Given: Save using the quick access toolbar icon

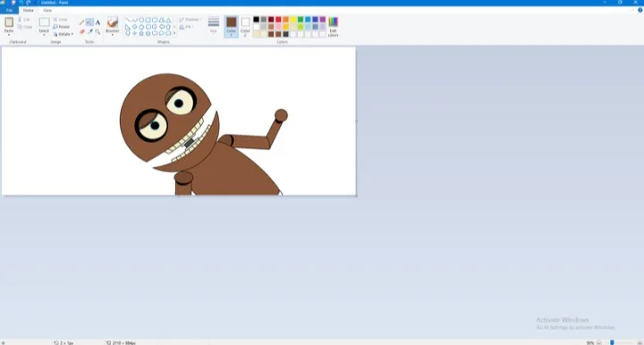Looking at the screenshot, I should (x=13, y=3).
